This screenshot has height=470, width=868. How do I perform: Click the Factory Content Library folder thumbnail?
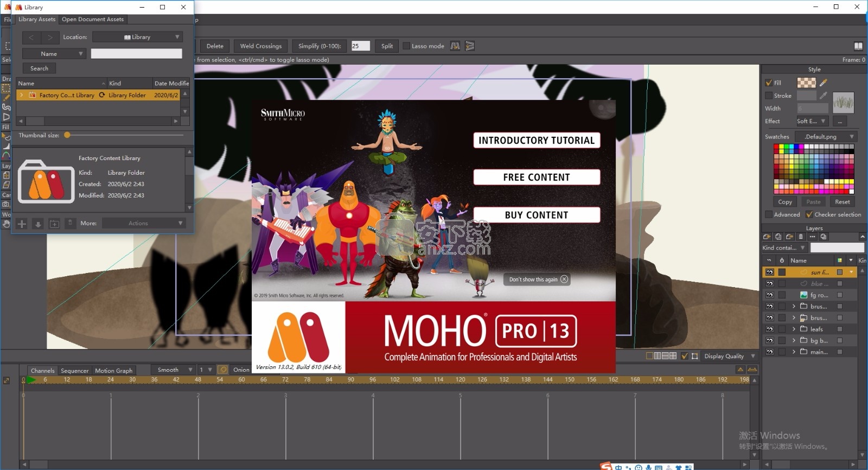click(x=46, y=182)
